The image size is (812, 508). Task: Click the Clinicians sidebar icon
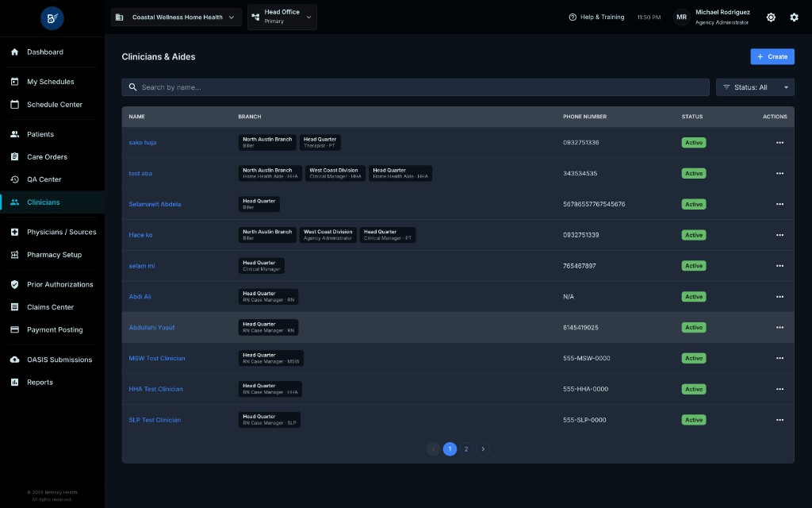[14, 202]
